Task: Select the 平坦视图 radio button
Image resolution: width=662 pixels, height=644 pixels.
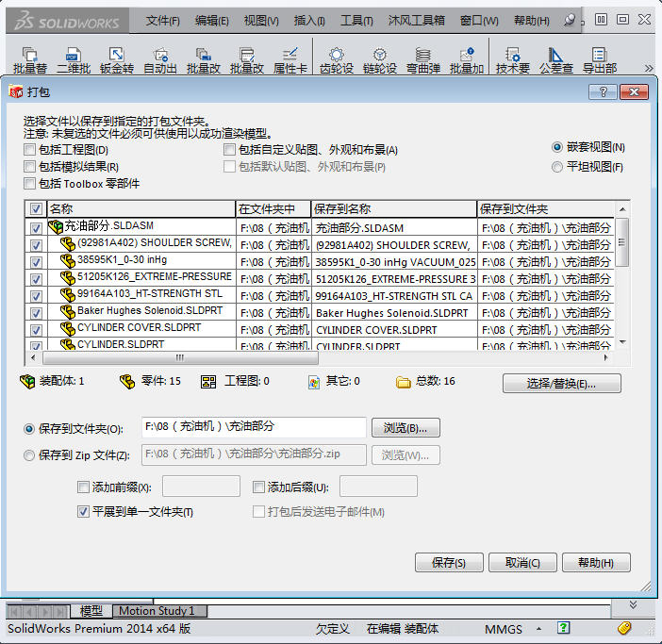Action: pyautogui.click(x=558, y=167)
